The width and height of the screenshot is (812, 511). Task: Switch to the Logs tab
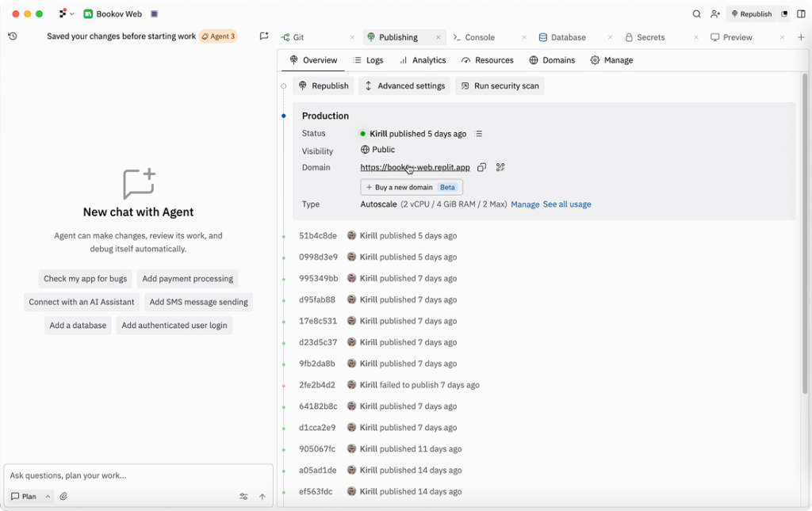pyautogui.click(x=368, y=60)
